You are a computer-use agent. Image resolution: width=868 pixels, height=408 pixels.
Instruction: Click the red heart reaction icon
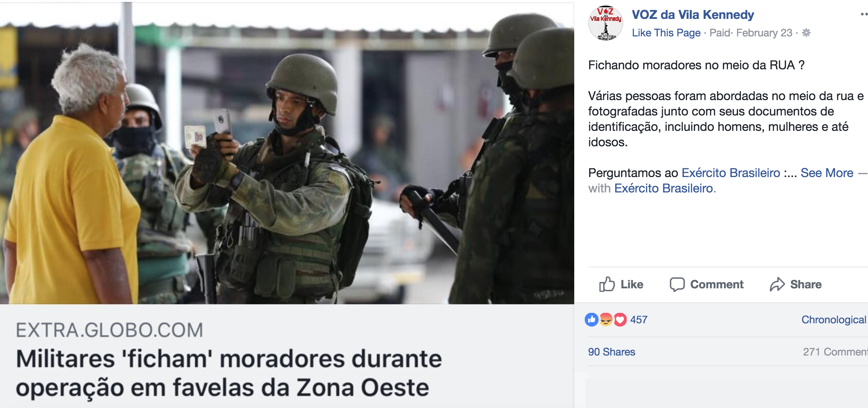point(620,319)
